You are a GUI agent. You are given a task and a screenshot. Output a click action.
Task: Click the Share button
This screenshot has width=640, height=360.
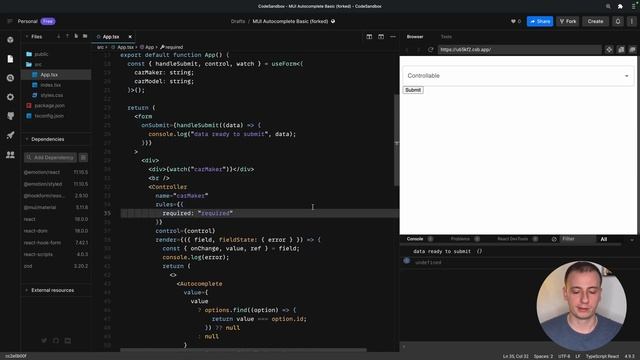[540, 21]
